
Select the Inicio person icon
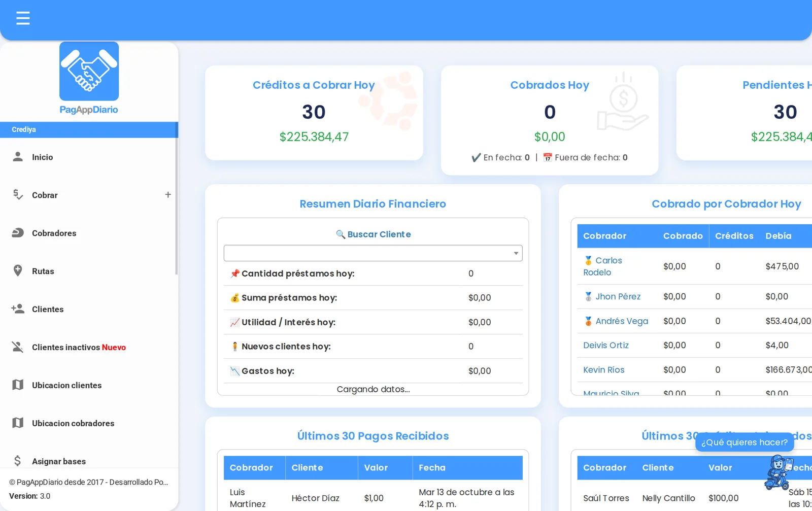(18, 157)
